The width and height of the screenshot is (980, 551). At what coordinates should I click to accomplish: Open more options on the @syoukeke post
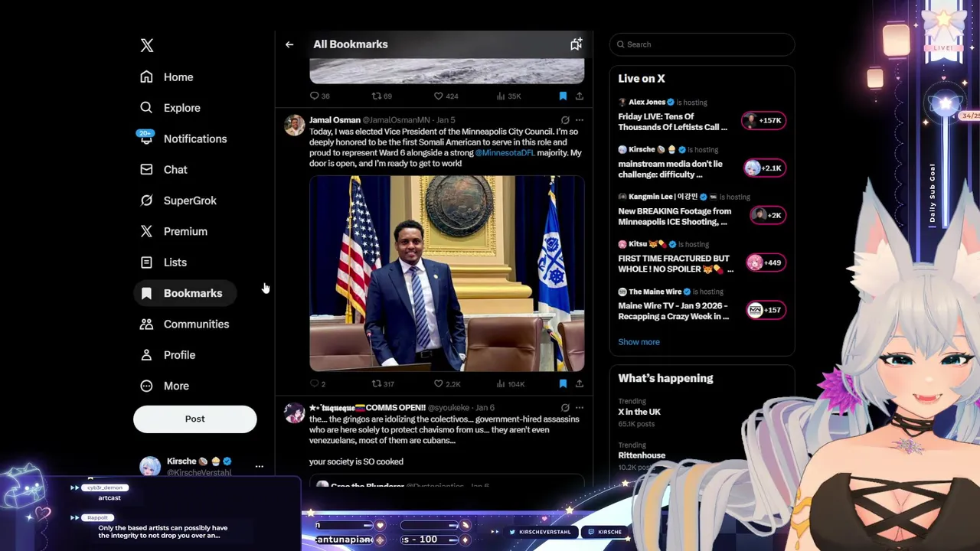click(x=580, y=408)
